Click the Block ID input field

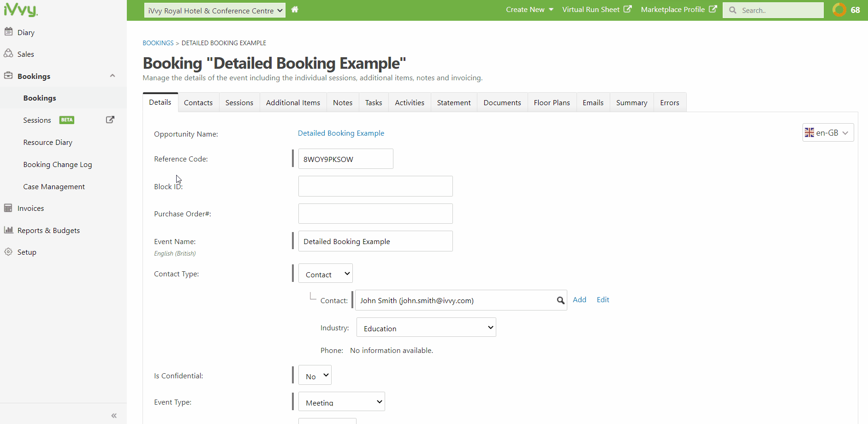click(x=375, y=186)
